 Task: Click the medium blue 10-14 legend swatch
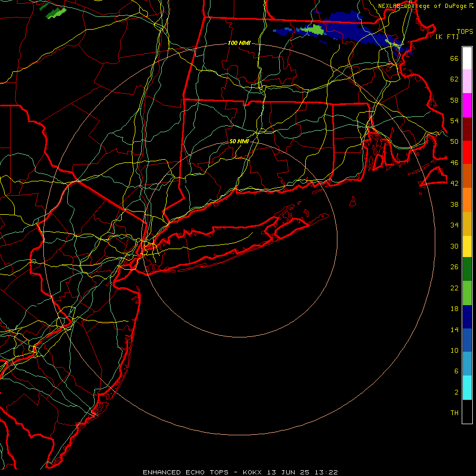[467, 340]
